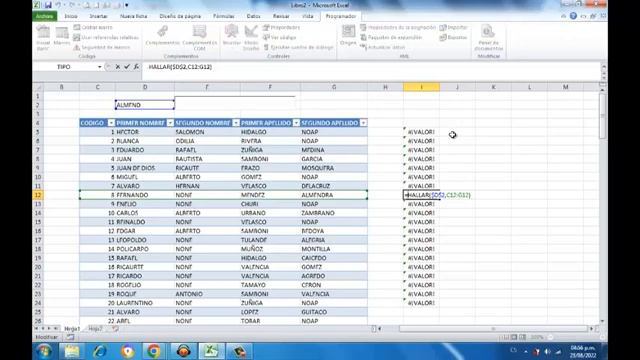This screenshot has height=360, width=640.
Task: Switch to the Inicio tab
Action: tap(71, 16)
